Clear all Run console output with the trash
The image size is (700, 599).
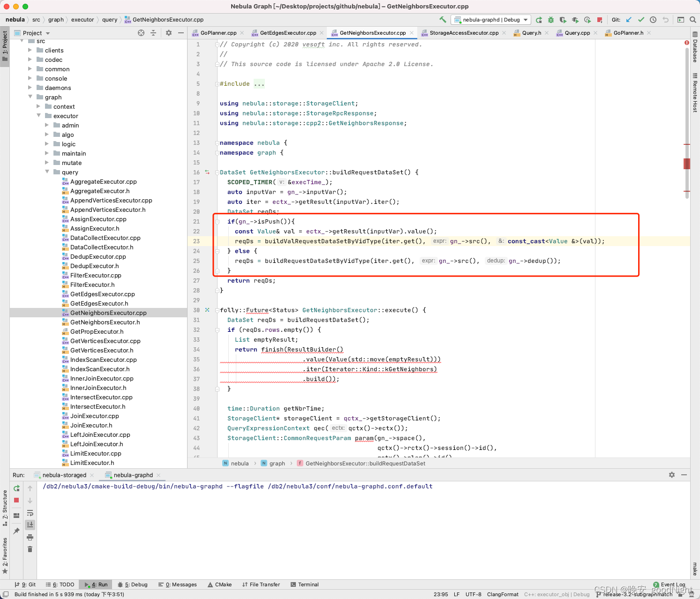pos(30,549)
